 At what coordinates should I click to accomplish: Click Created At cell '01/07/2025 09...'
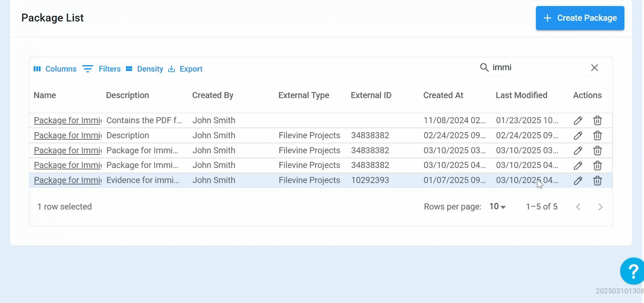point(454,180)
